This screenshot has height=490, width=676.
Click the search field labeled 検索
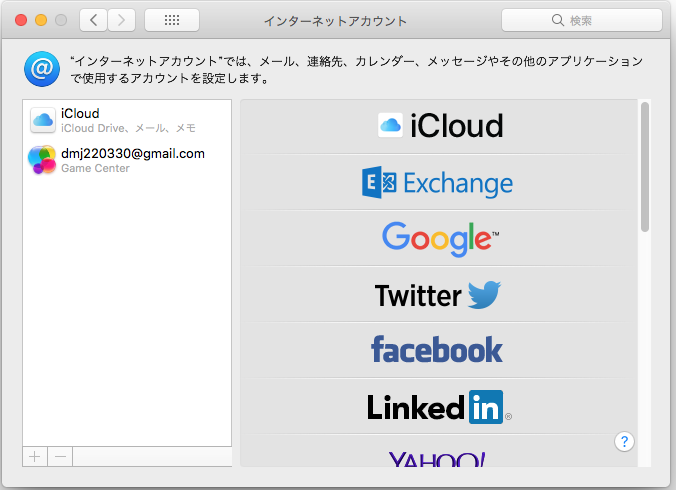coord(582,20)
